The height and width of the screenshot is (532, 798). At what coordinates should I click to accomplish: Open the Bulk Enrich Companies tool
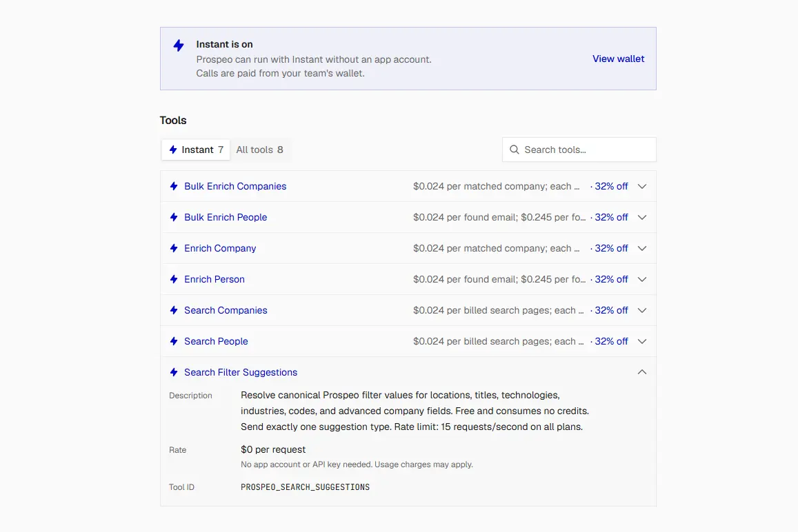coord(235,186)
